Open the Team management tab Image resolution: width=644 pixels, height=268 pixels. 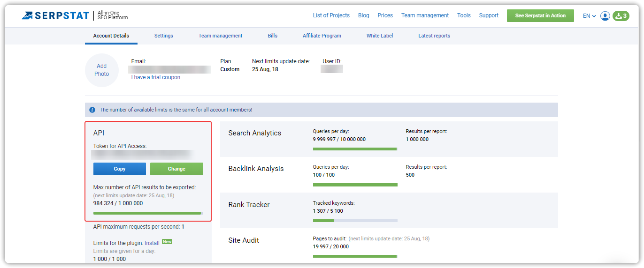(x=221, y=36)
